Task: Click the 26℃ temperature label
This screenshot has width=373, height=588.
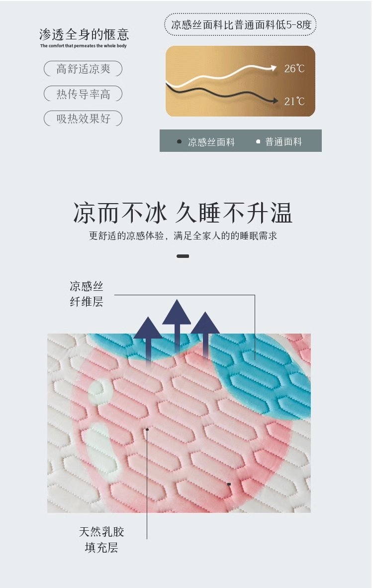Action: (294, 69)
